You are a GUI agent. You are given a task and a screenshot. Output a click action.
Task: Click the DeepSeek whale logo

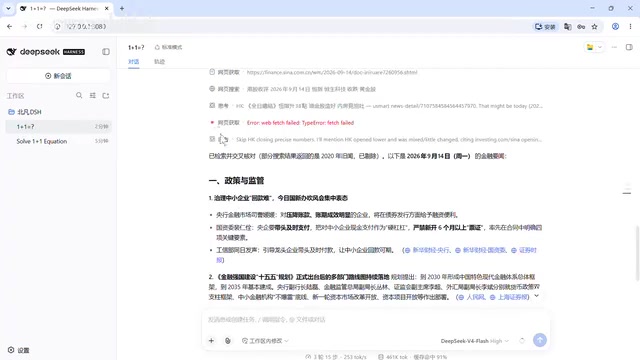(x=11, y=52)
